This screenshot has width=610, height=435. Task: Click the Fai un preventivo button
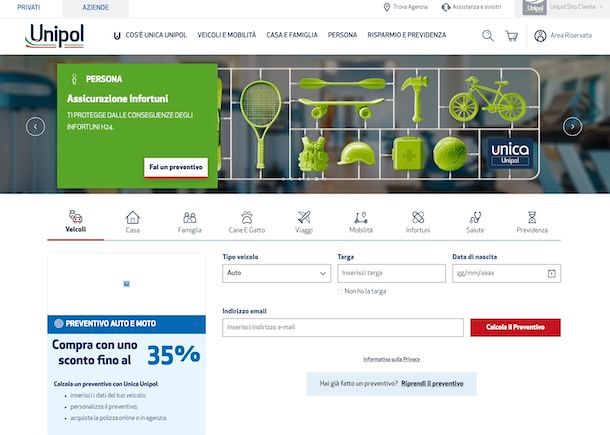(x=176, y=167)
